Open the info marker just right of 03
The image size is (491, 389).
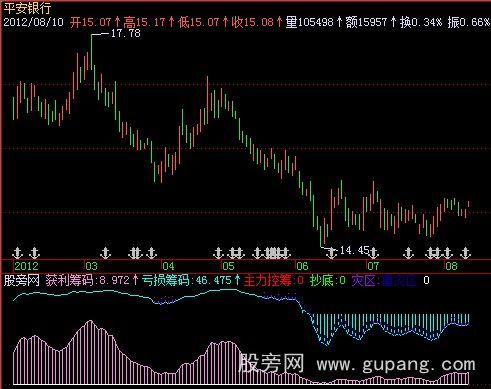pyautogui.click(x=106, y=253)
